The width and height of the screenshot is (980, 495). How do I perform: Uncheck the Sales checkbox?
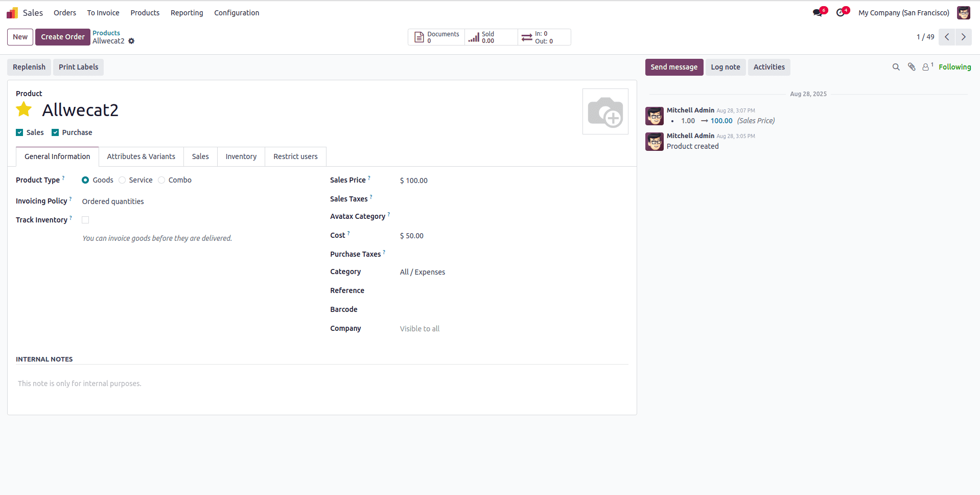point(19,132)
